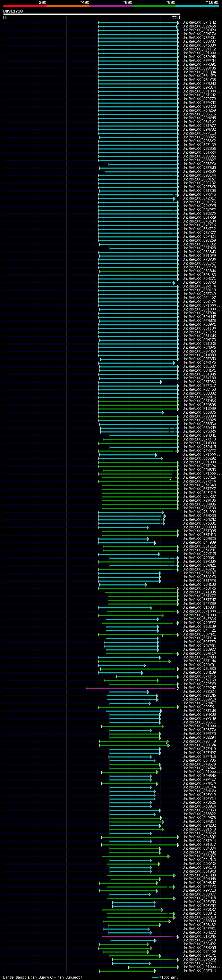
Task: Select the UniRef100_P49679 label
Action: pyautogui.click(x=199, y=765)
